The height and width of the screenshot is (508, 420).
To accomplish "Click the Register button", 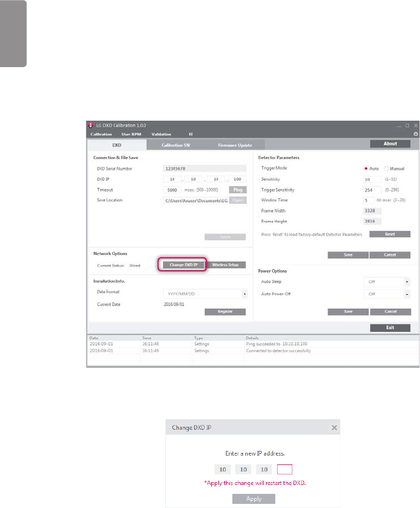I will click(225, 311).
